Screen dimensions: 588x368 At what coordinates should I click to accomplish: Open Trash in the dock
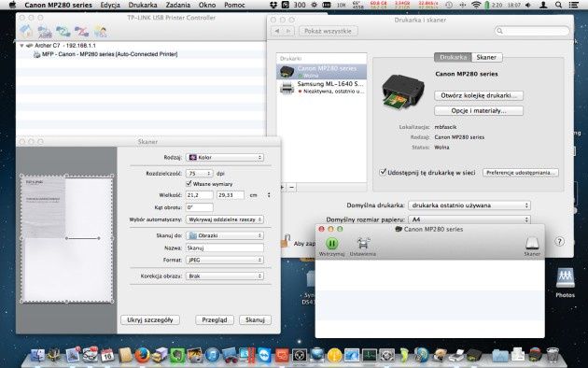[x=552, y=355]
